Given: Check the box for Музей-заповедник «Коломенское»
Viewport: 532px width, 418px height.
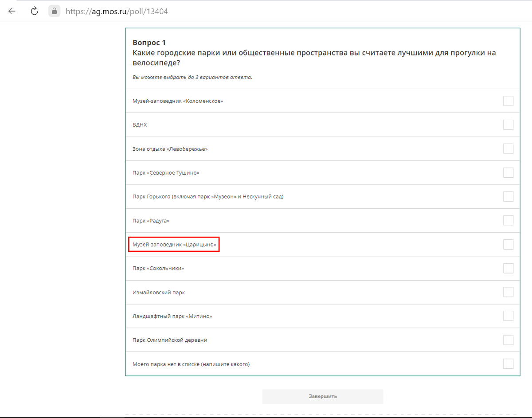Looking at the screenshot, I should [x=508, y=101].
